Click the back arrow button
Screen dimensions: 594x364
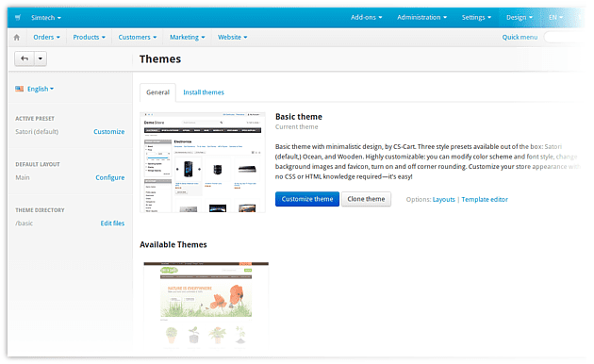point(25,58)
